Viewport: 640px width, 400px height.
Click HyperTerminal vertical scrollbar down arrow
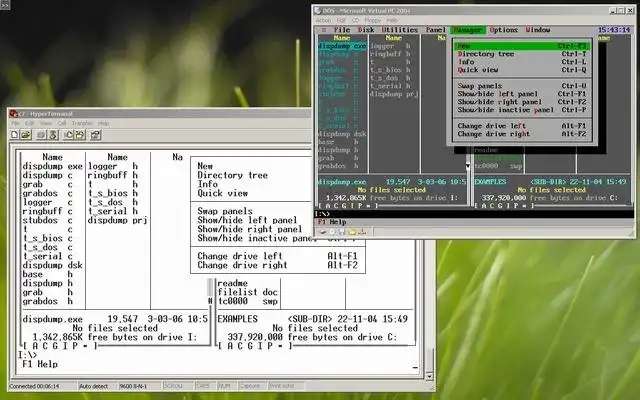(429, 376)
